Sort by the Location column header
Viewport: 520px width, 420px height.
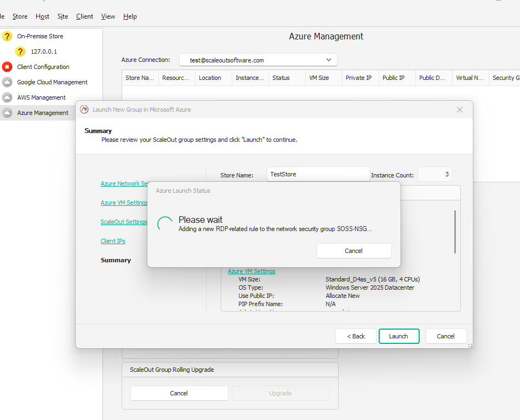214,78
